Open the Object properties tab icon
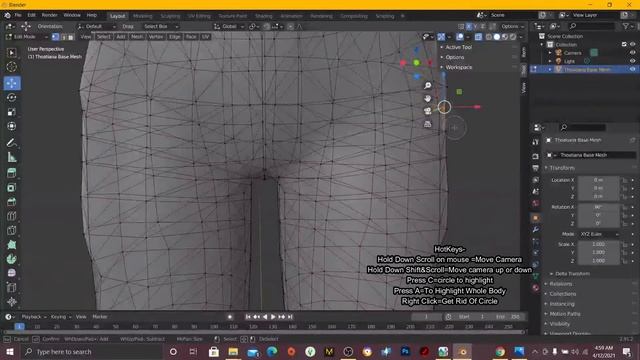640x360 pixels. click(x=536, y=218)
